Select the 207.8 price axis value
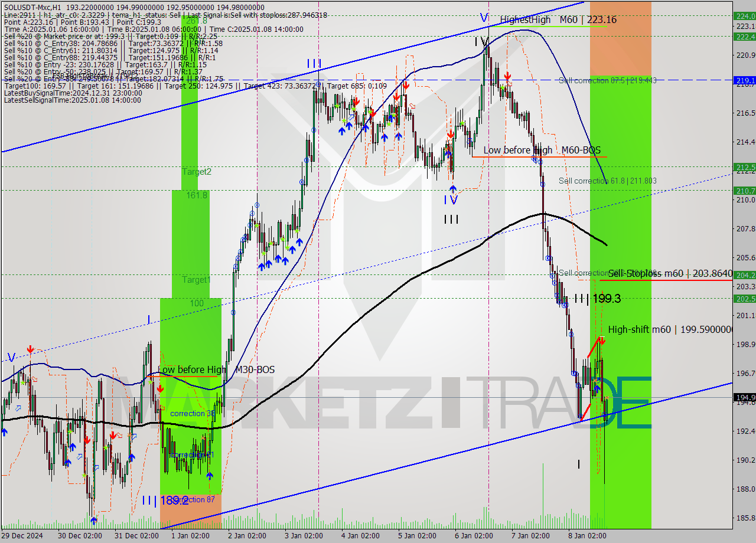756x543 pixels. click(745, 228)
